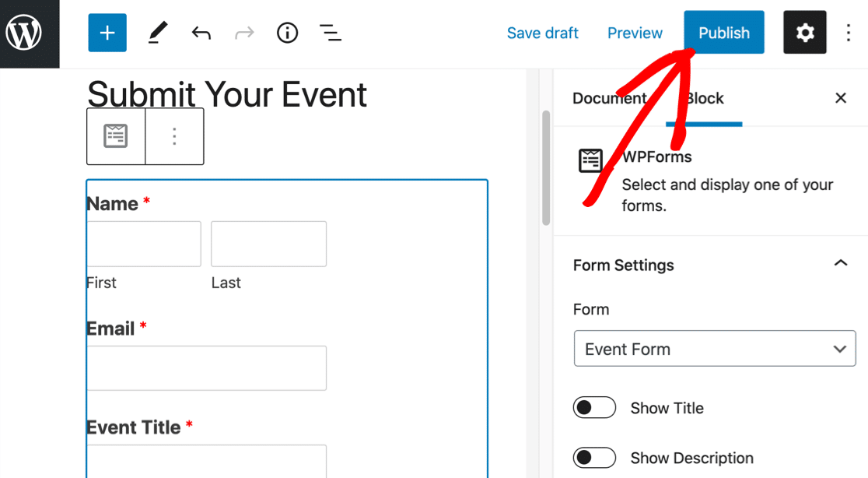This screenshot has width=868, height=478.
Task: Click the Form Settings heading text
Action: [623, 265]
